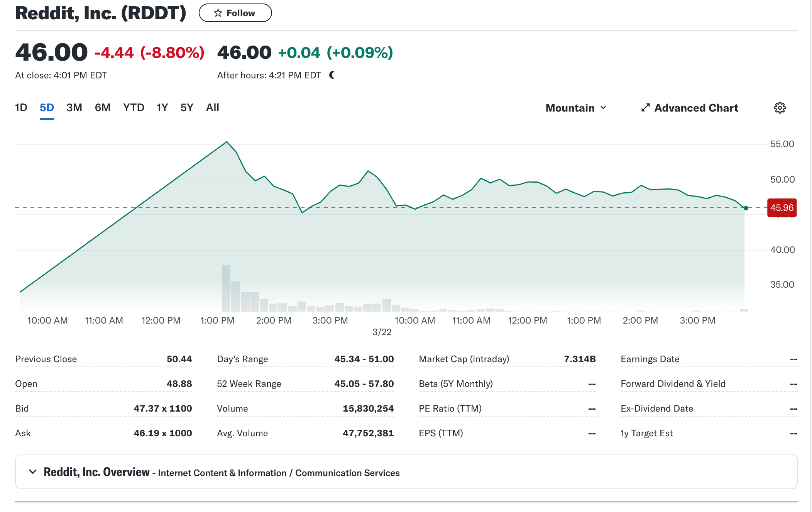
Task: Follow Reddit, Inc. stock
Action: point(235,13)
